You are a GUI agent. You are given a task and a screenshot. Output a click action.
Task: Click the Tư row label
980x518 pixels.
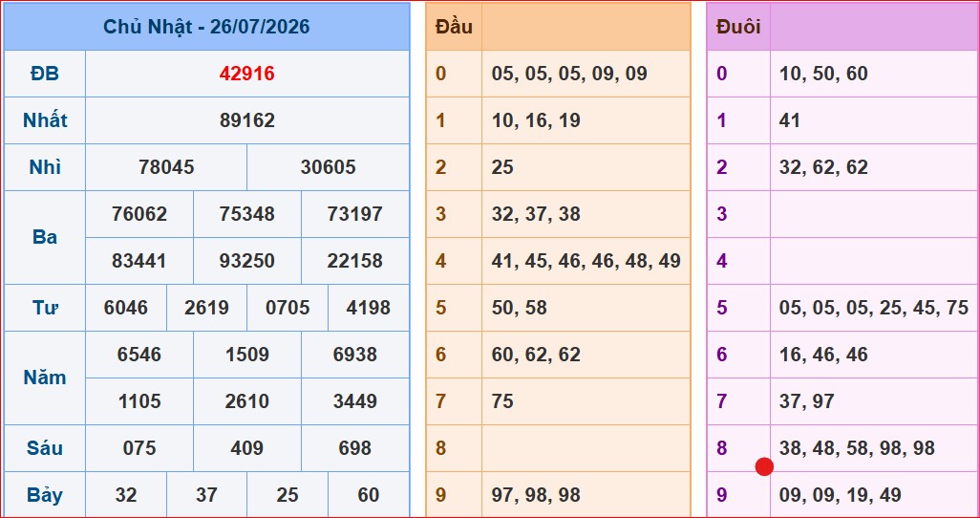(44, 308)
